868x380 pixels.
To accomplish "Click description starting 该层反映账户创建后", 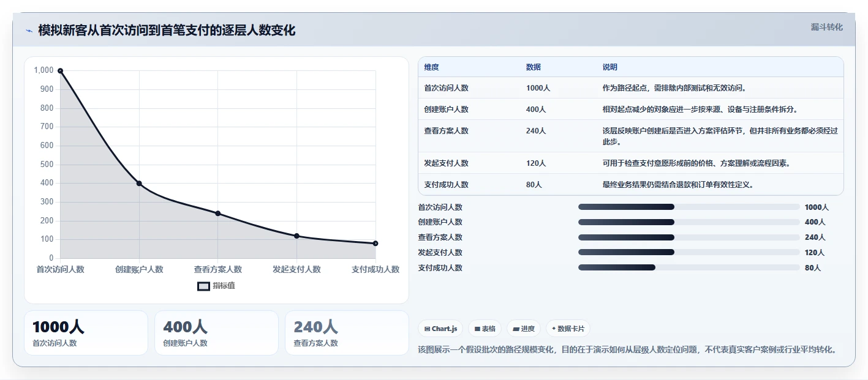I will point(720,136).
